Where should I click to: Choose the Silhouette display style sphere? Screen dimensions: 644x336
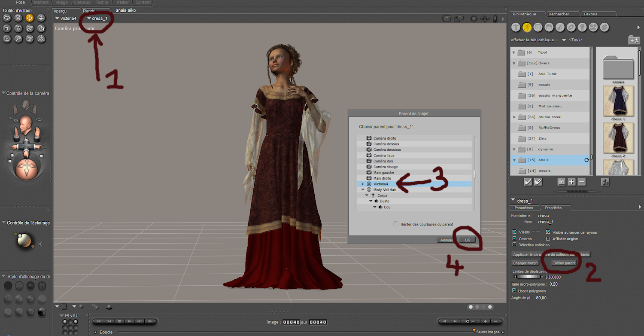(8, 286)
